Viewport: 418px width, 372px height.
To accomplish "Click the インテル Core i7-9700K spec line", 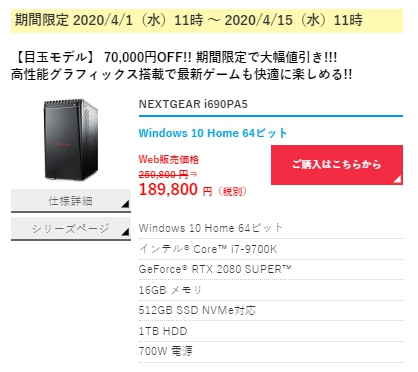I will point(208,249).
